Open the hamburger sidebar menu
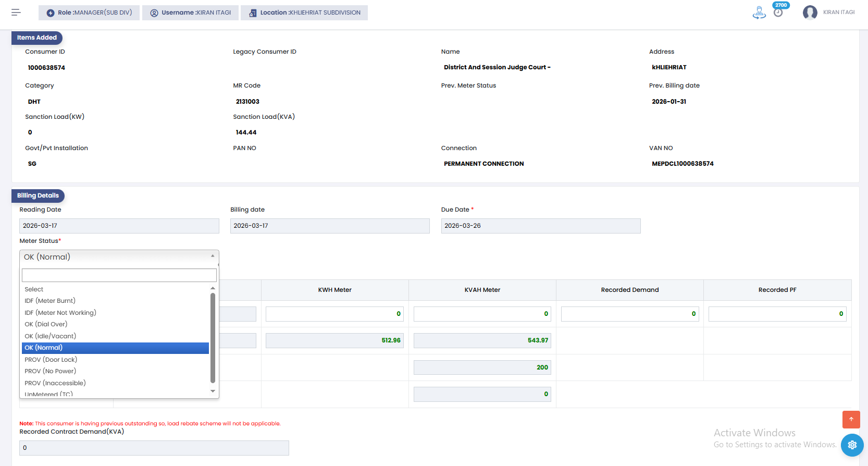 pos(16,13)
